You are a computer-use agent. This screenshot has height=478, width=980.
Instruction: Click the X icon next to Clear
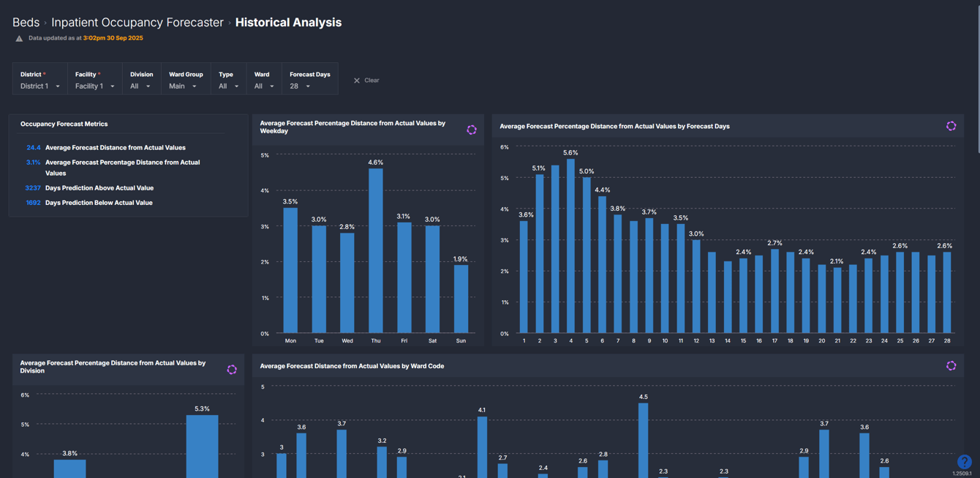pyautogui.click(x=356, y=81)
